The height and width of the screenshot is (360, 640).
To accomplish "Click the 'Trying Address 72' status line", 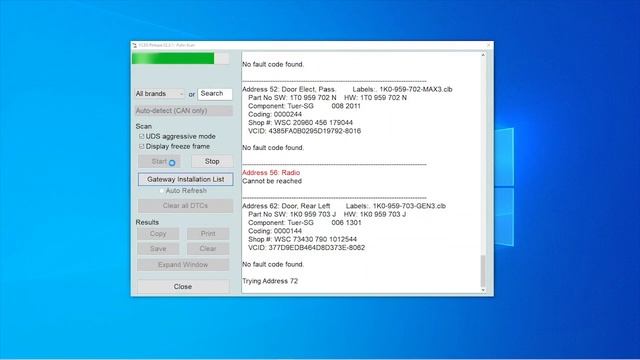I will point(270,281).
